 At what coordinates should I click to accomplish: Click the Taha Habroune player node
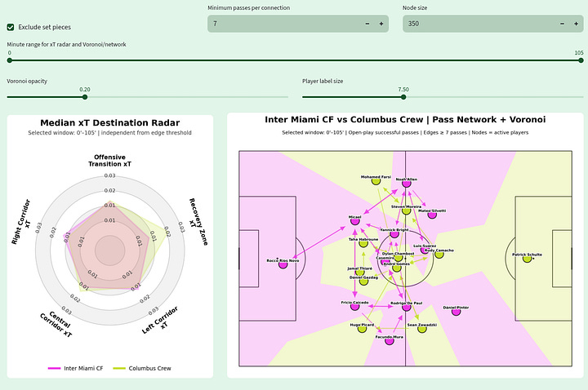[x=363, y=243]
